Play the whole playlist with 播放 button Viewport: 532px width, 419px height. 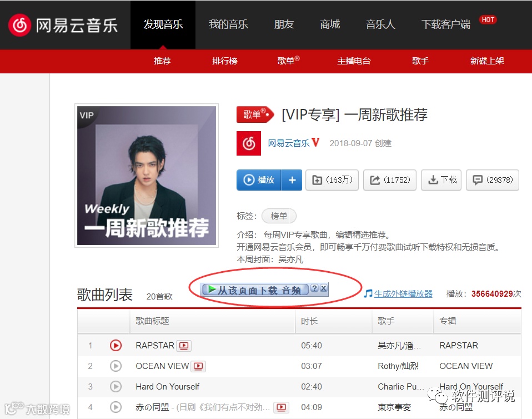pyautogui.click(x=259, y=180)
